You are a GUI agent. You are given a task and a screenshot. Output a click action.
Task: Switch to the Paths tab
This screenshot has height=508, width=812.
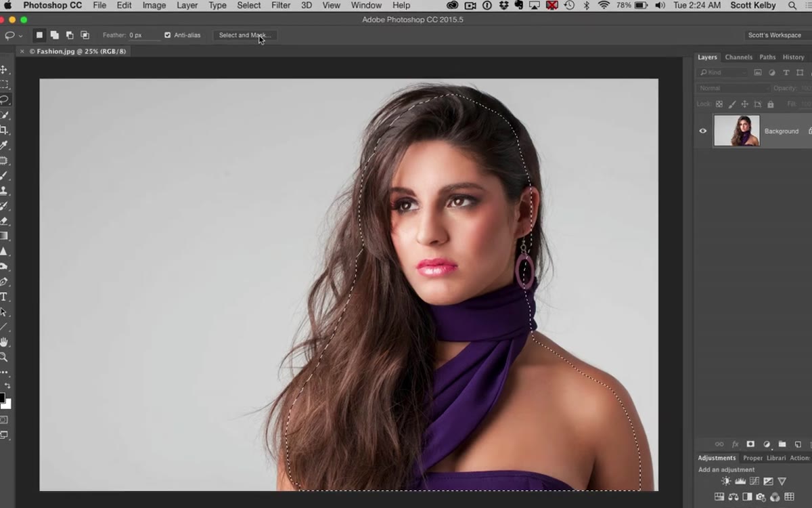pos(767,58)
